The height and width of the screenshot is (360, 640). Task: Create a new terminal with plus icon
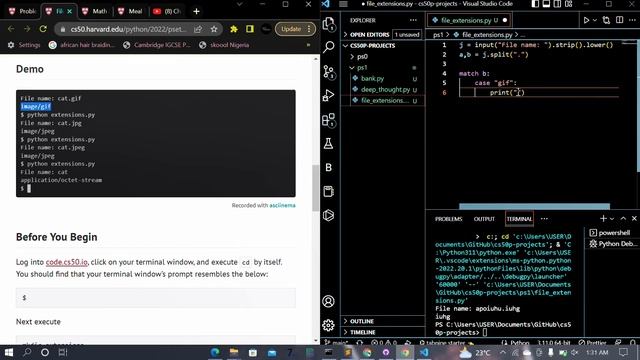(x=603, y=219)
